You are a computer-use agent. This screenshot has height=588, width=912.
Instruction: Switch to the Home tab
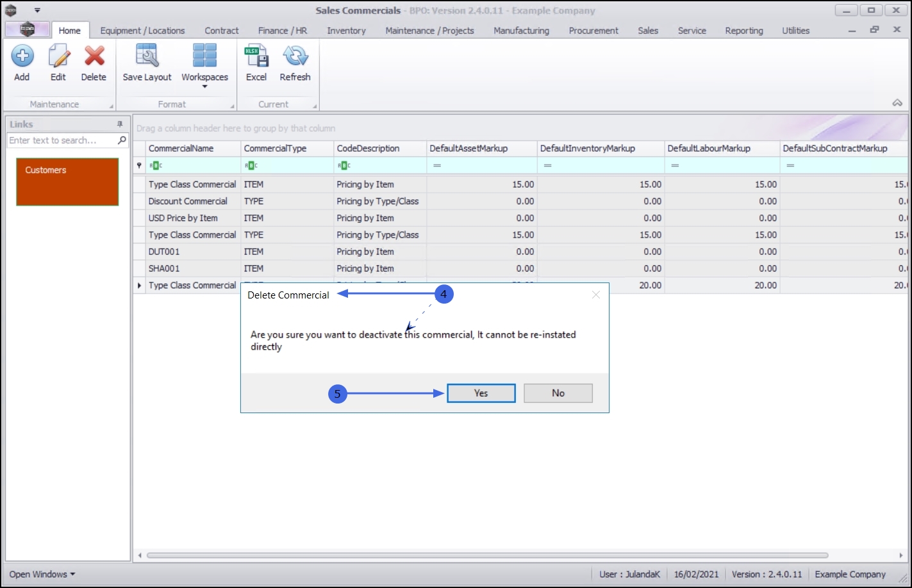(70, 30)
